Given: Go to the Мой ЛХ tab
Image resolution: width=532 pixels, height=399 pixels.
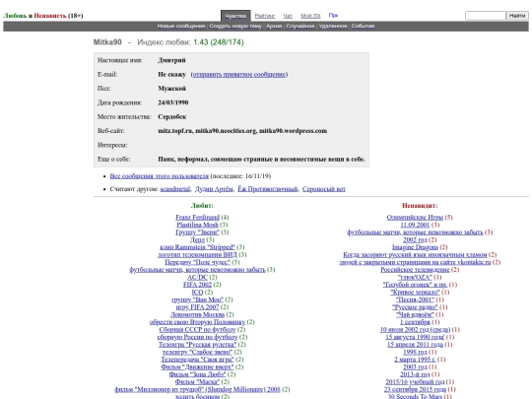Looking at the screenshot, I should [x=310, y=16].
